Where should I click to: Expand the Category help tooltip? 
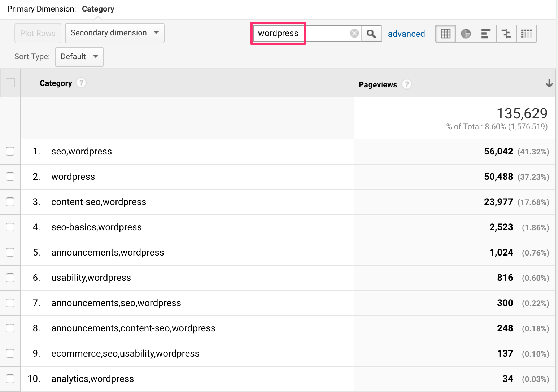click(81, 83)
